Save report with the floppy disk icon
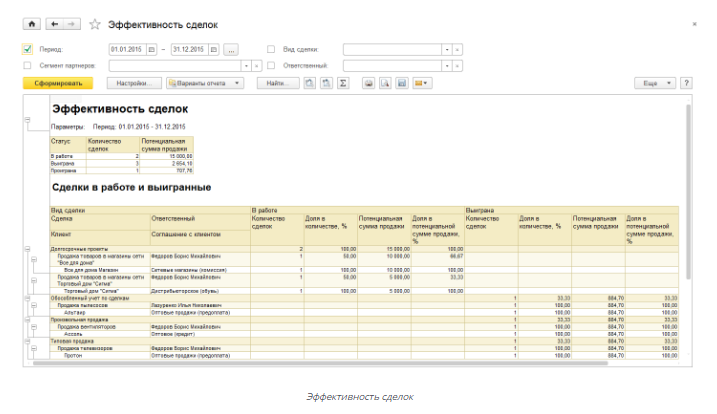The height and width of the screenshot is (414, 717). tap(402, 83)
